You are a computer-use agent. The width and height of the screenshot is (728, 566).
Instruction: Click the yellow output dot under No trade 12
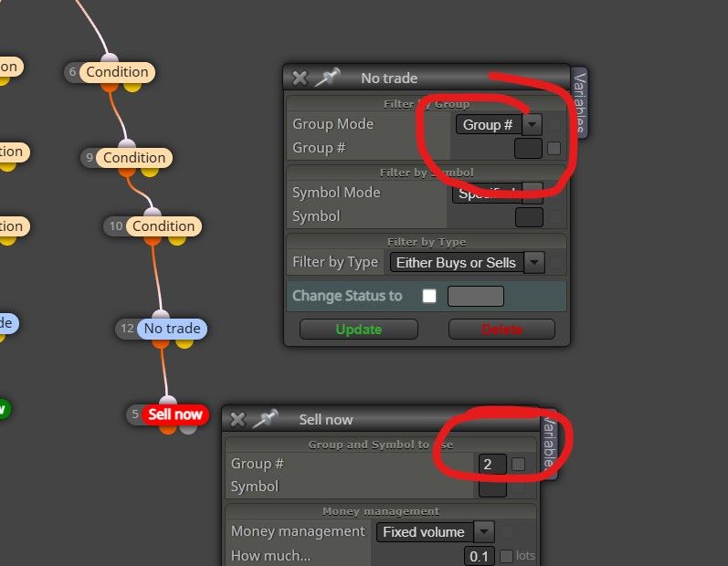tap(185, 342)
